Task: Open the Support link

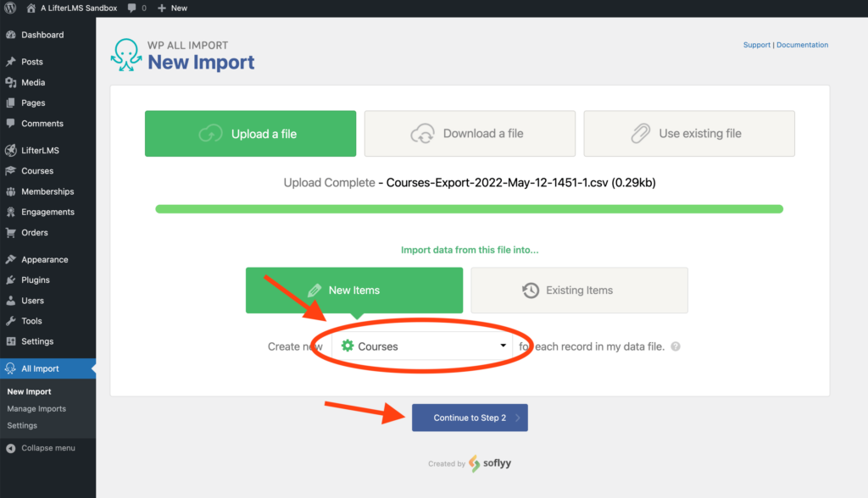Action: (757, 45)
